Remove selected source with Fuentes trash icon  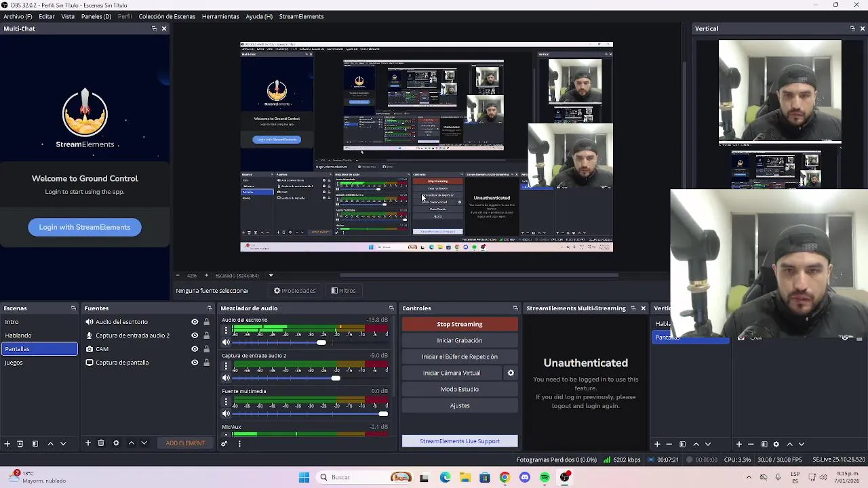tap(101, 443)
